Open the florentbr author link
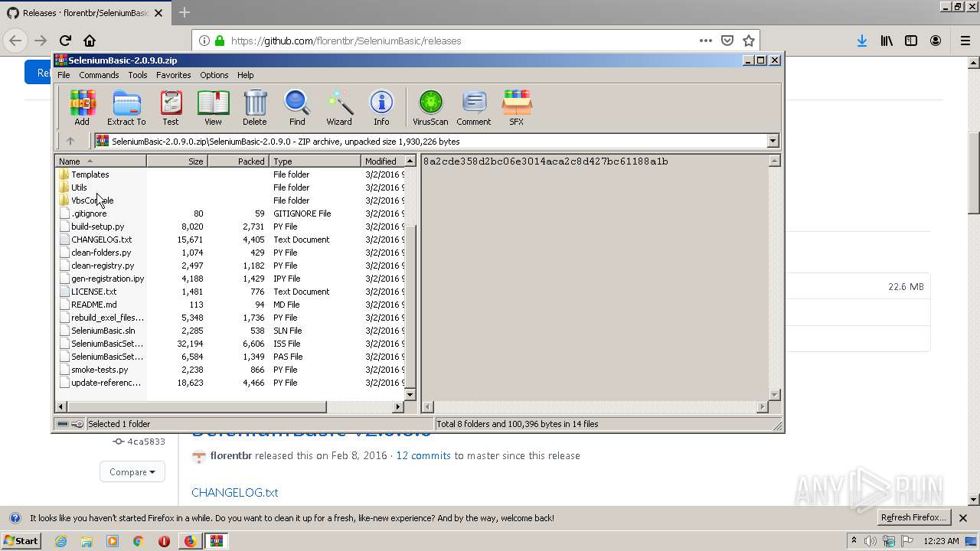Viewport: 980px width, 551px height. pyautogui.click(x=231, y=455)
